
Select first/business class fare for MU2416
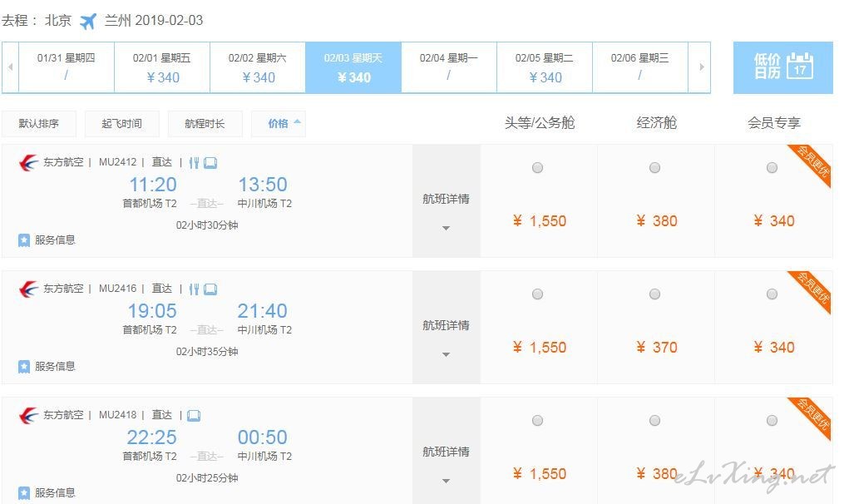point(537,294)
